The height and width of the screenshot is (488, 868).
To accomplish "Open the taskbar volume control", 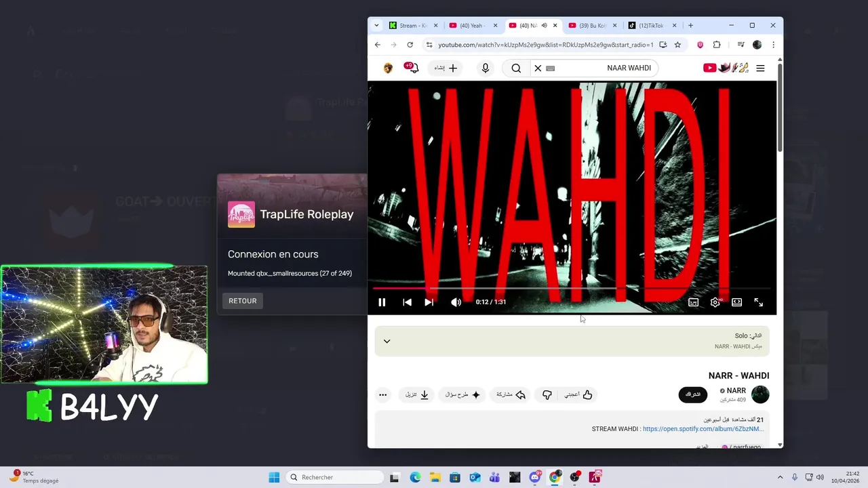I will pos(819,477).
